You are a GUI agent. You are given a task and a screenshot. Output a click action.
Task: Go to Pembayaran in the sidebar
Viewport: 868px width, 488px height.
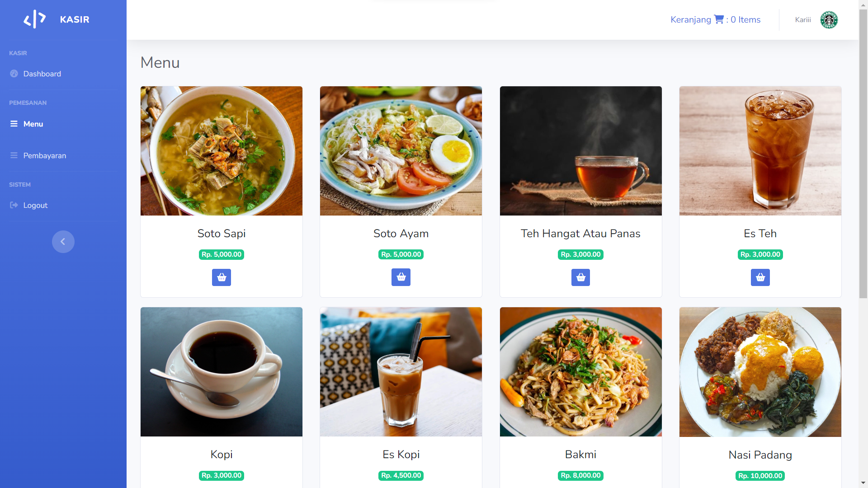45,155
